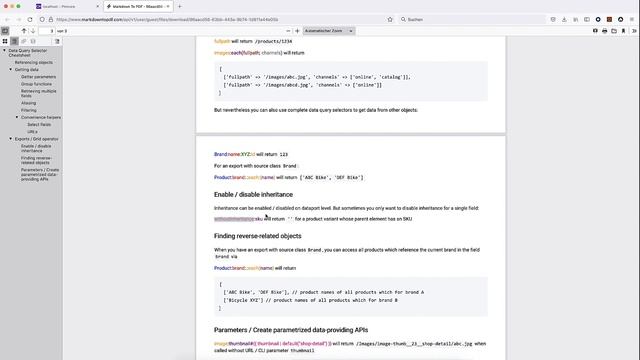Viewport: 640px width, 360px height.
Task: Click the Finding reverse-related objects heading
Action: [x=258, y=236]
